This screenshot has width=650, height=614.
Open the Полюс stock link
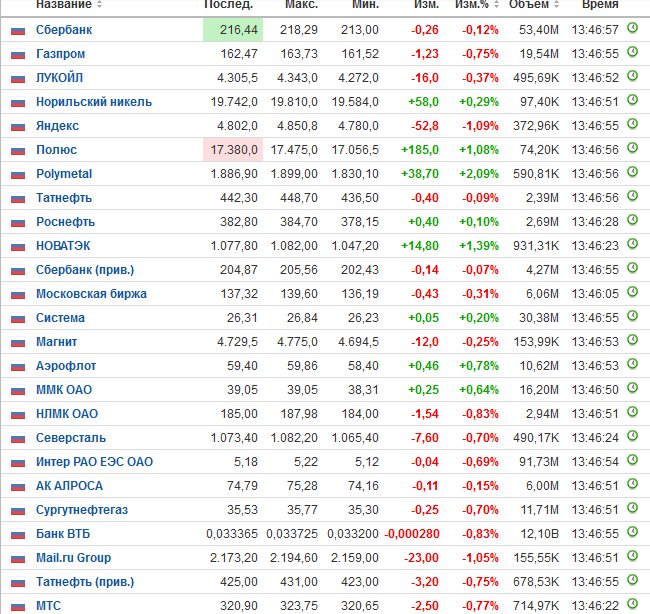[x=56, y=150]
